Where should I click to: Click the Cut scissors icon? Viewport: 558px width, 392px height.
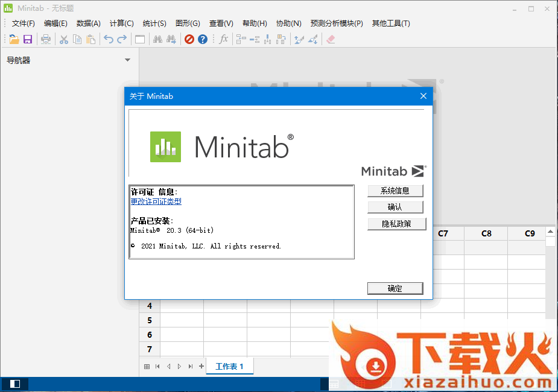pyautogui.click(x=64, y=39)
